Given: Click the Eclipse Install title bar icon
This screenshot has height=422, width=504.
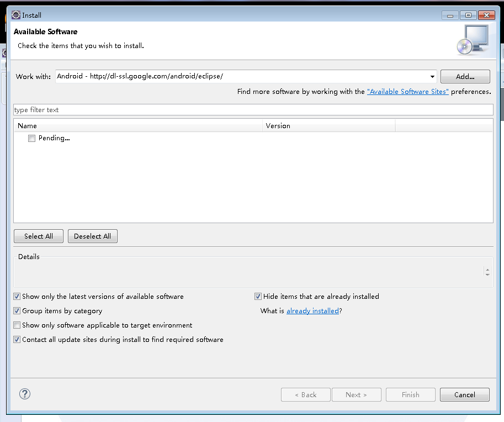Looking at the screenshot, I should coord(16,15).
